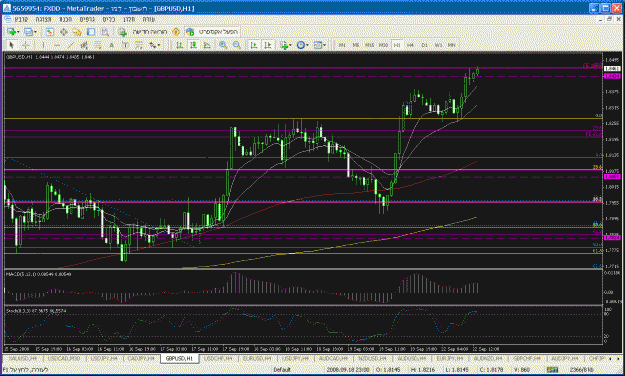Expand the Templates dropdown arrow
The height and width of the screenshot is (376, 625).
pyautogui.click(x=324, y=45)
